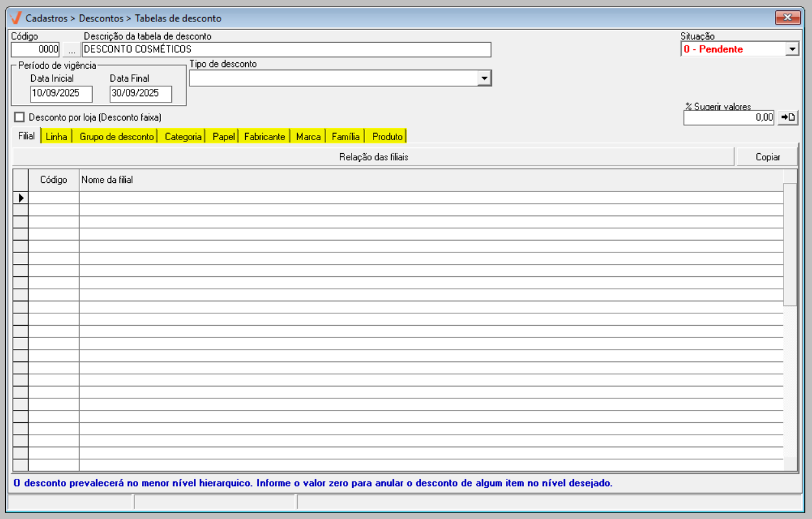
Task: Click the suggest values apply arrow button
Action: point(788,117)
